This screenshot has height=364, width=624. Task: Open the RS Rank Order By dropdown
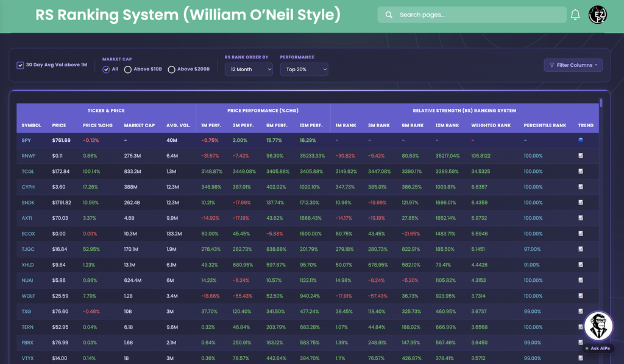click(x=249, y=69)
